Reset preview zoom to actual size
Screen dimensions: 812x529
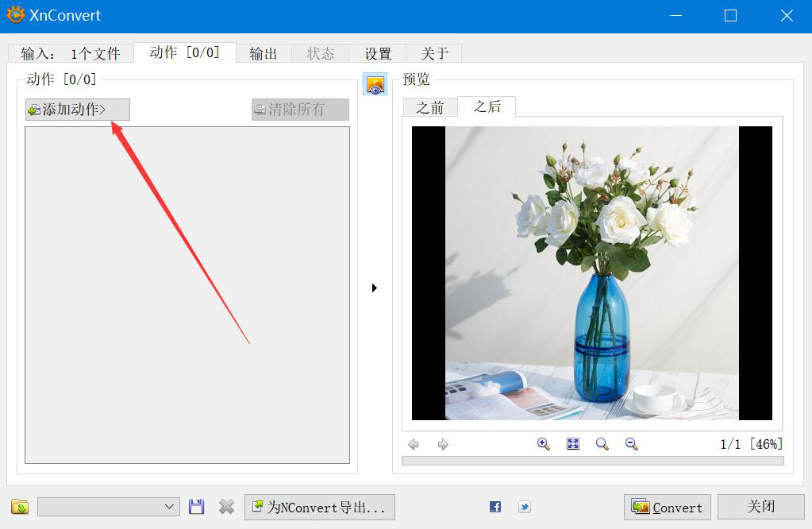point(602,443)
